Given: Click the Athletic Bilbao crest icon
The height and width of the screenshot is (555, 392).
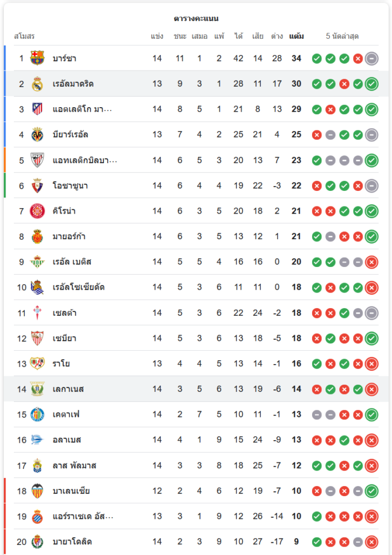Looking at the screenshot, I should coord(37,160).
